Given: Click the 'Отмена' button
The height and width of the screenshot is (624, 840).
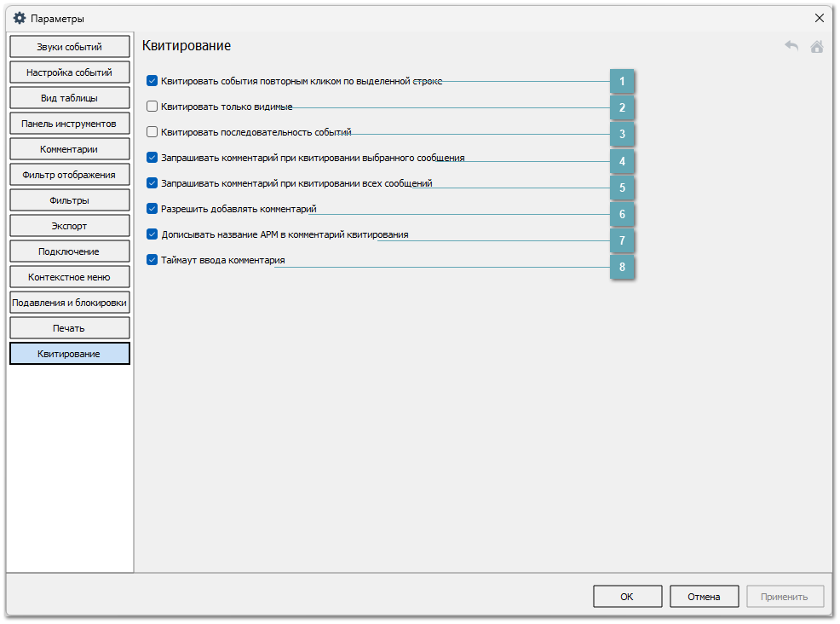Looking at the screenshot, I should [704, 597].
